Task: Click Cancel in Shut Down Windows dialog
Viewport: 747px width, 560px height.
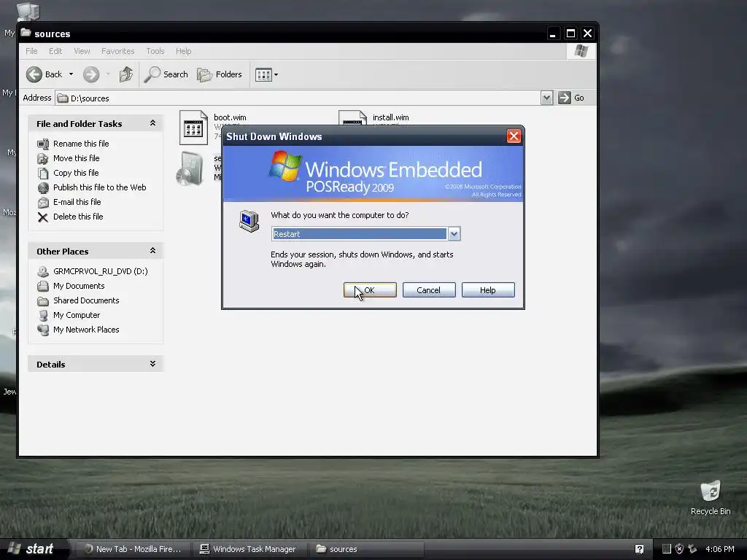Action: click(429, 290)
